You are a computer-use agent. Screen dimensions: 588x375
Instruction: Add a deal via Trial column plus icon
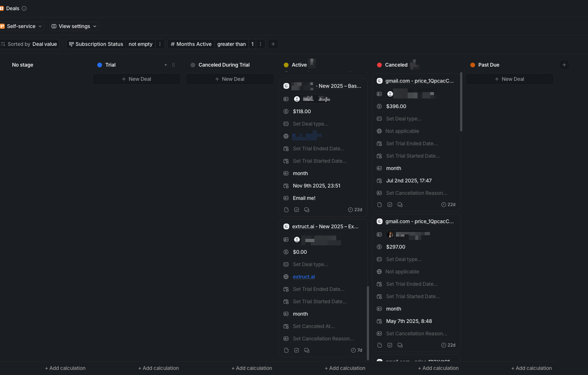(x=166, y=65)
